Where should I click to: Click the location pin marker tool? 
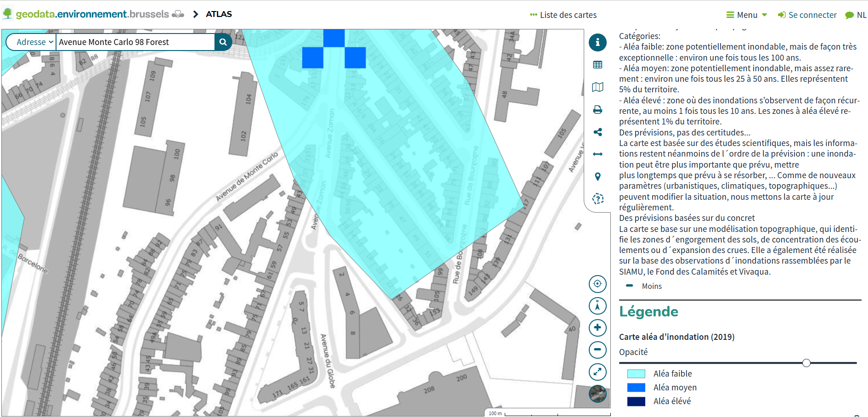[597, 176]
